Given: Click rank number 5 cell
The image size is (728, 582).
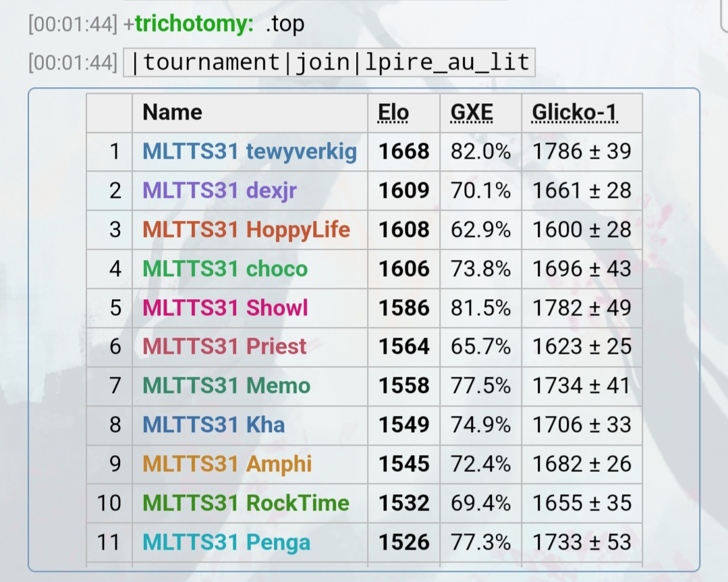Looking at the screenshot, I should coord(109,308).
